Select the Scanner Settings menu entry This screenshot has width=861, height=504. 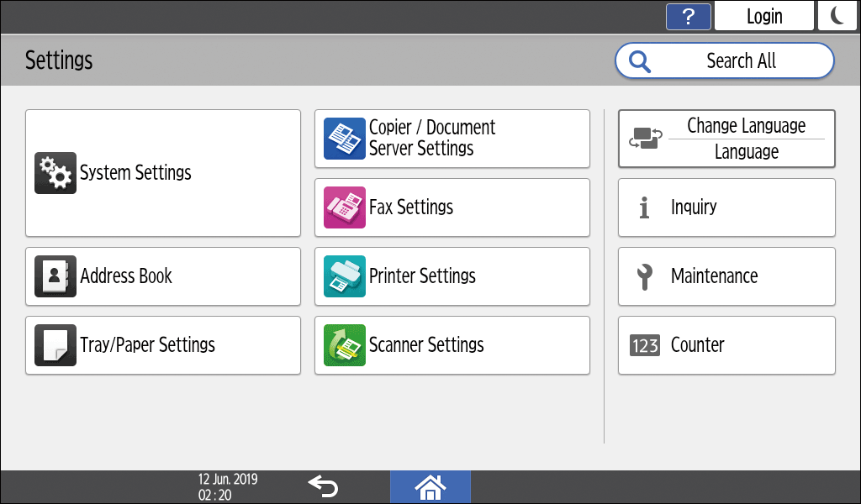pyautogui.click(x=452, y=345)
